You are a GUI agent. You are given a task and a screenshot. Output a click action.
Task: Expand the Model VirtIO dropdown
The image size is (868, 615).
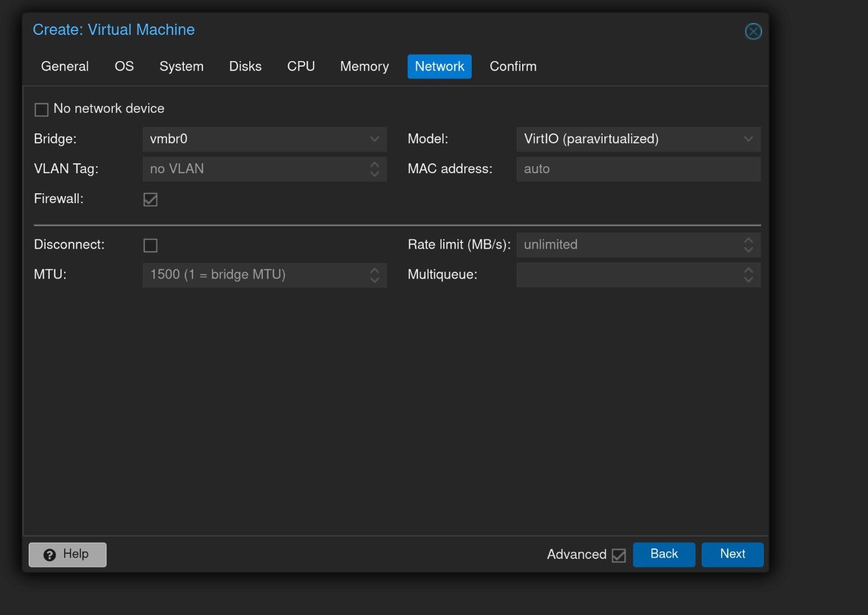[748, 139]
